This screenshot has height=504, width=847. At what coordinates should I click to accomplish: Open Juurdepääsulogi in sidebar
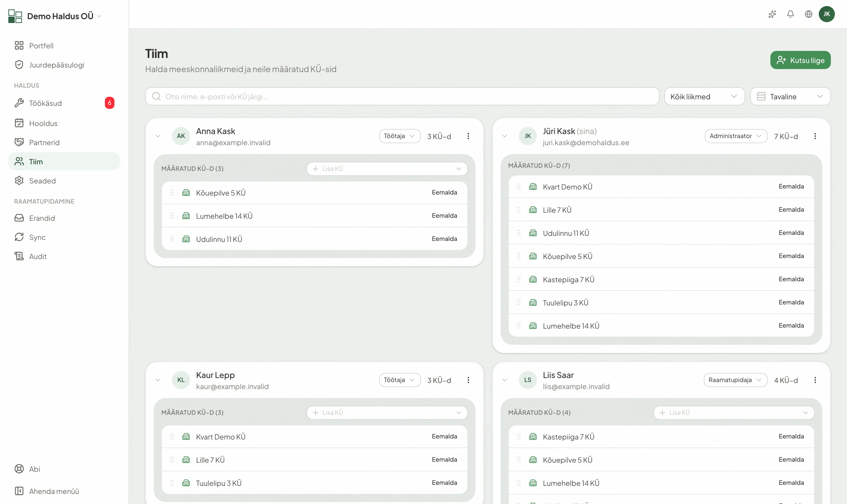click(64, 65)
